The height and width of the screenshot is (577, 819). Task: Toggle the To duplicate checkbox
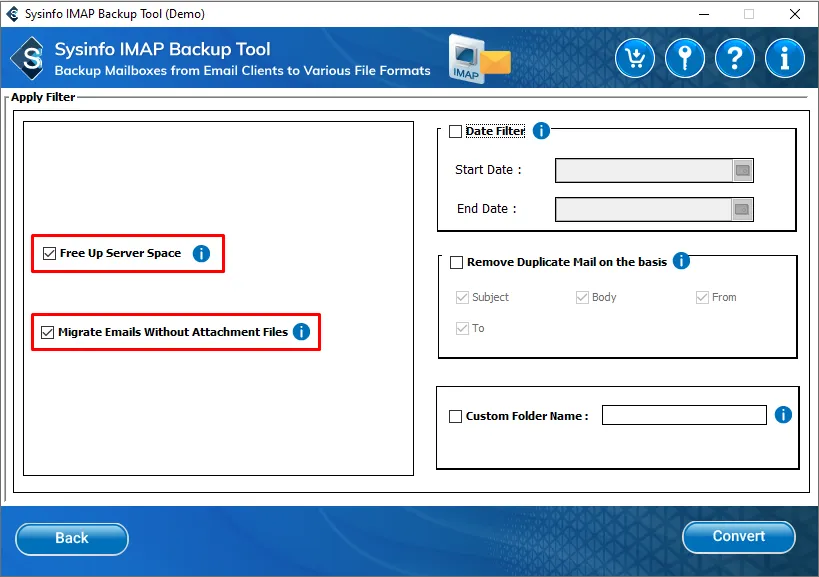point(462,328)
